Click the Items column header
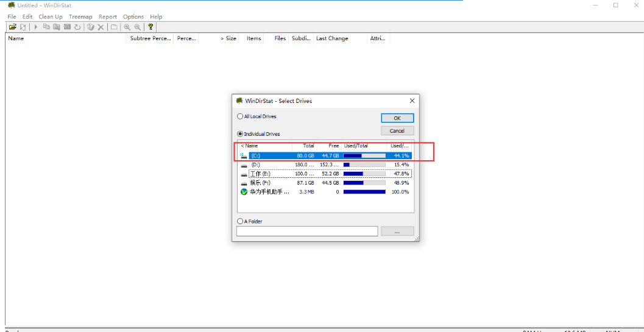 coord(251,38)
